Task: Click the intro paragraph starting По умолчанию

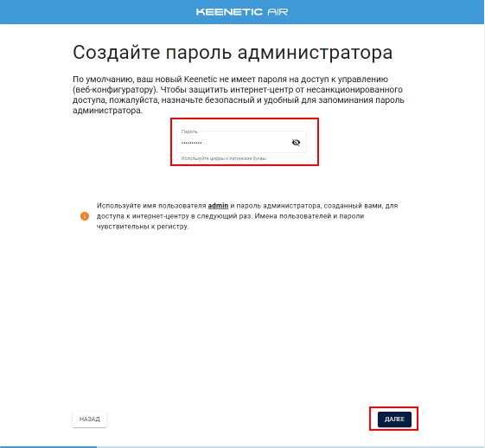Action: (239, 94)
